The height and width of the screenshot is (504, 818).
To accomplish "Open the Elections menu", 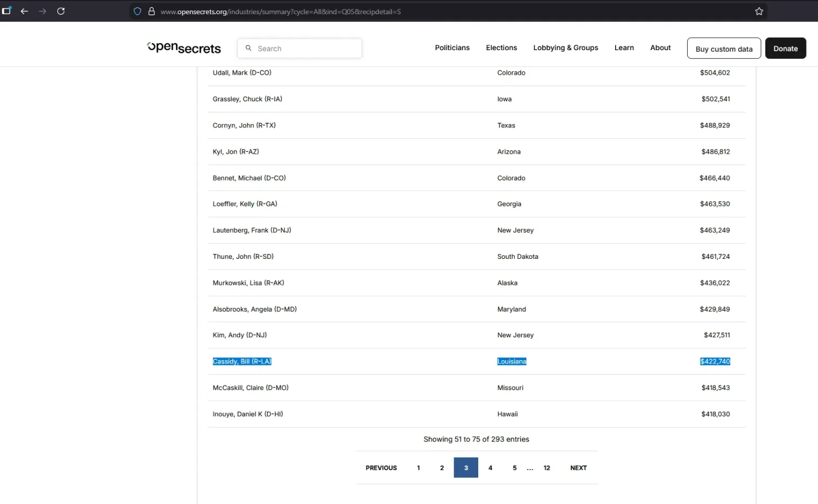I will point(501,48).
